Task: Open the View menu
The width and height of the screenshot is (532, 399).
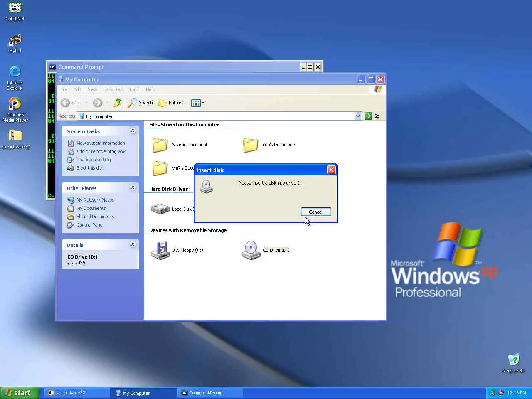Action: tap(92, 89)
